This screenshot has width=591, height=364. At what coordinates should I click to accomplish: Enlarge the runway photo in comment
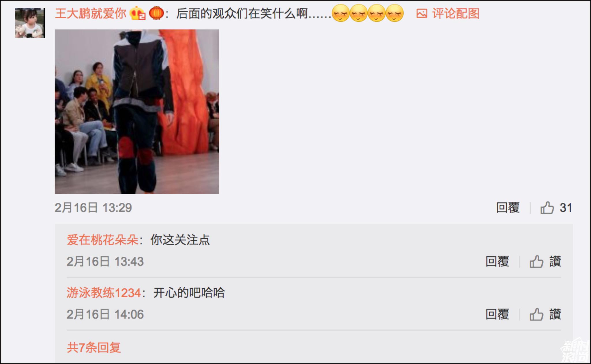(x=137, y=111)
